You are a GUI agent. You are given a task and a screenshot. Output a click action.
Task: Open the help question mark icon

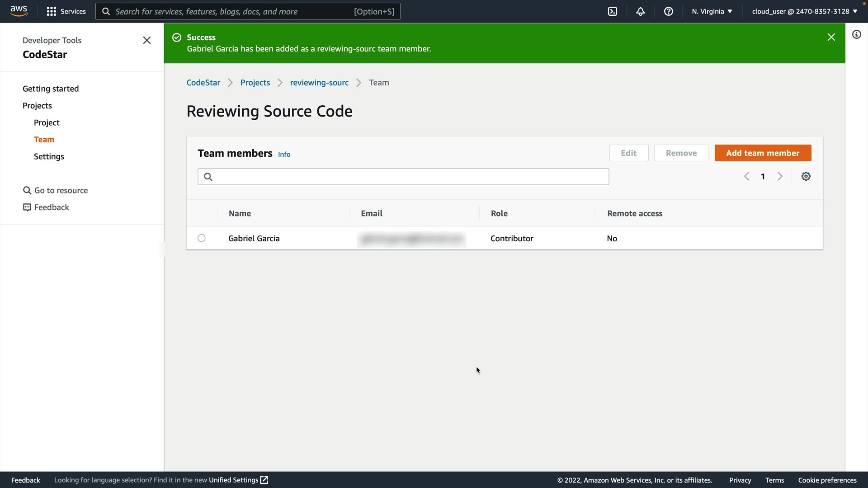(669, 11)
